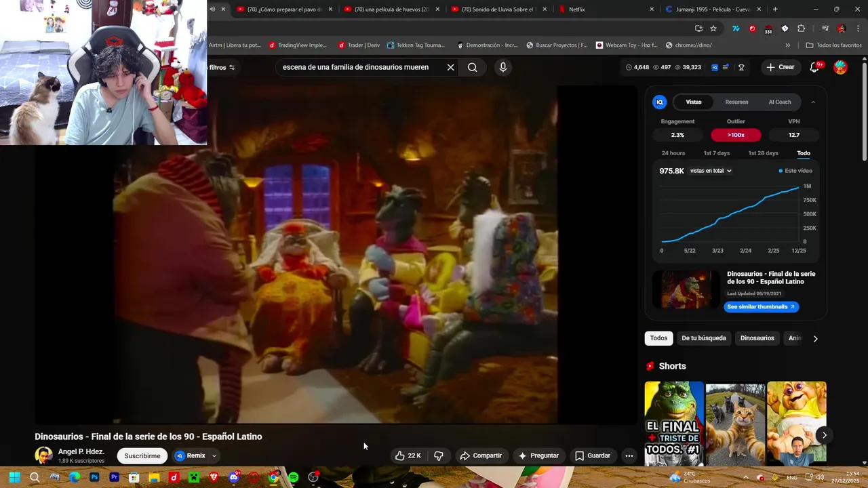Open more actions three-dot menu below video

pos(629,455)
